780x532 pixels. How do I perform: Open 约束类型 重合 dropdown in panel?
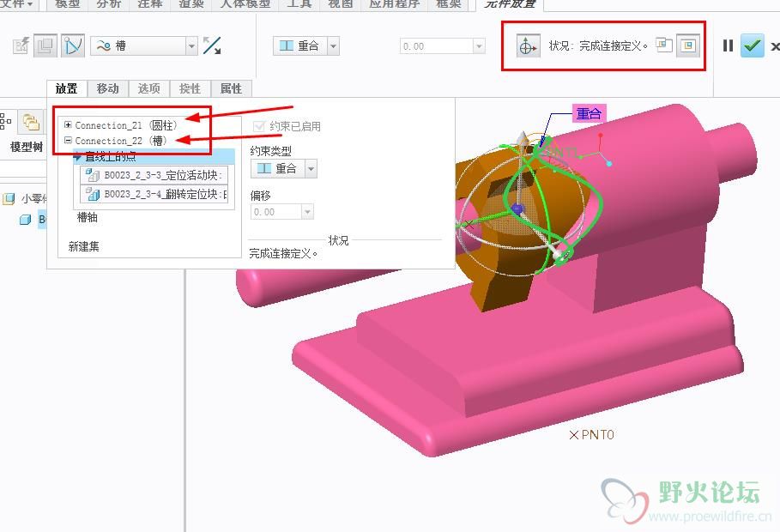(x=311, y=169)
